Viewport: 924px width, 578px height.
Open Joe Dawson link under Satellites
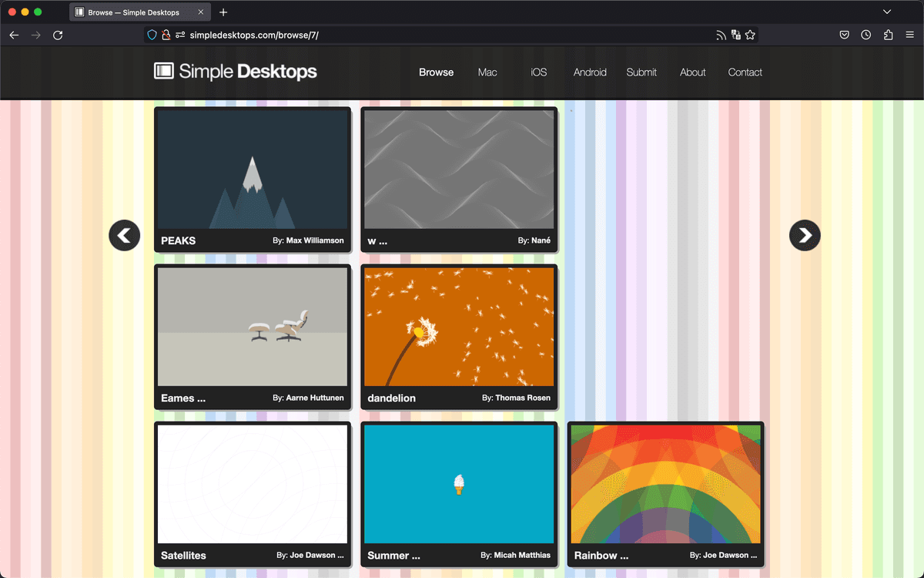tap(316, 556)
